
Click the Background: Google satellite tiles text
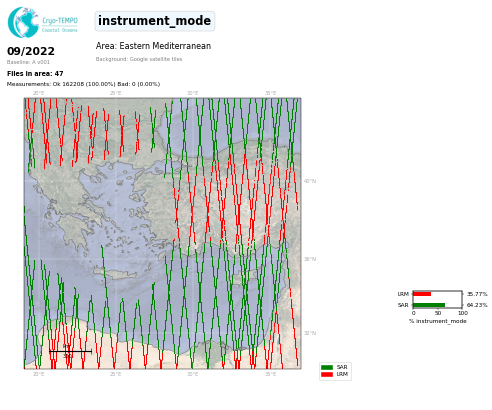[139, 59]
